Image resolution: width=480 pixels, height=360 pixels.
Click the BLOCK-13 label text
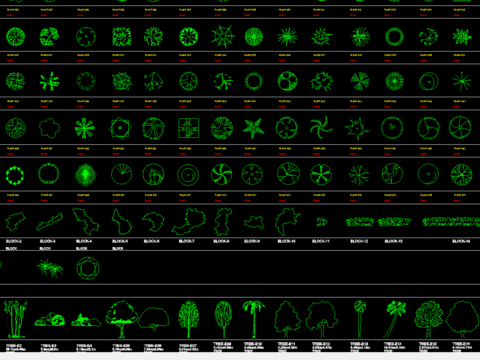(393, 241)
